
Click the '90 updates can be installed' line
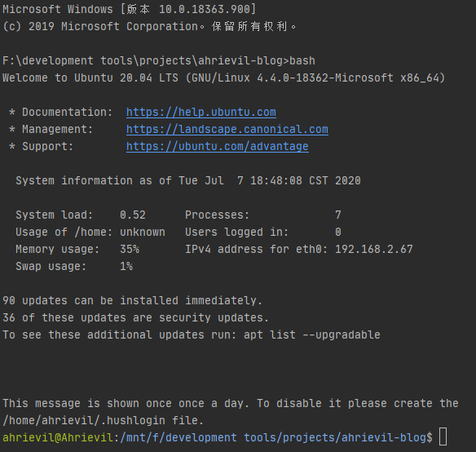132,300
